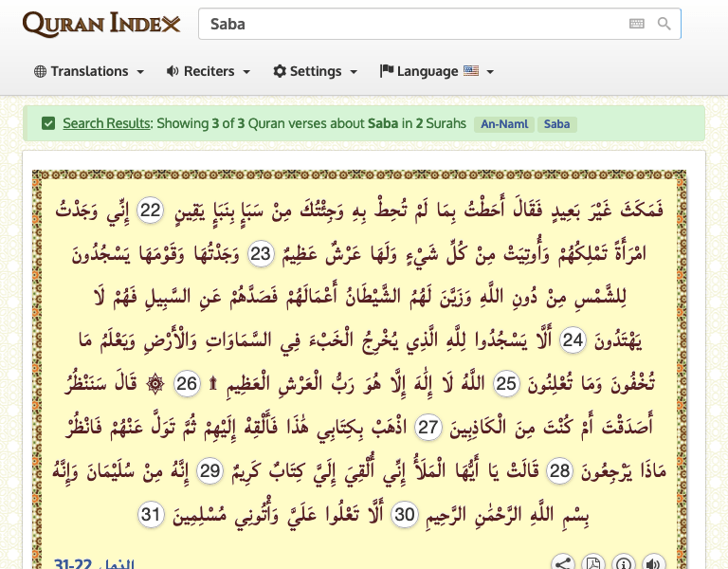
Task: Filter results by Saba surah tag
Action: point(557,124)
